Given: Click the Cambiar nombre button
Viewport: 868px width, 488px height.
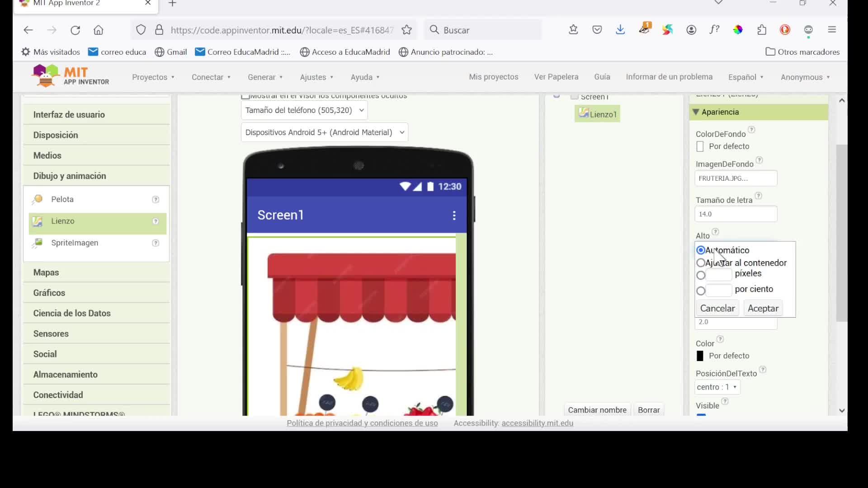Looking at the screenshot, I should (597, 410).
